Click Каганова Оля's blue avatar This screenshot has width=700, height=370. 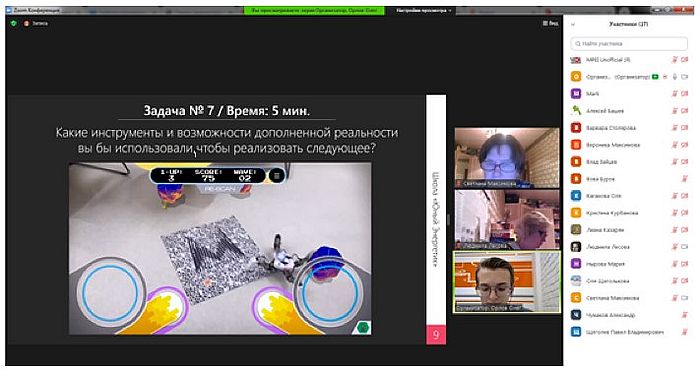576,196
